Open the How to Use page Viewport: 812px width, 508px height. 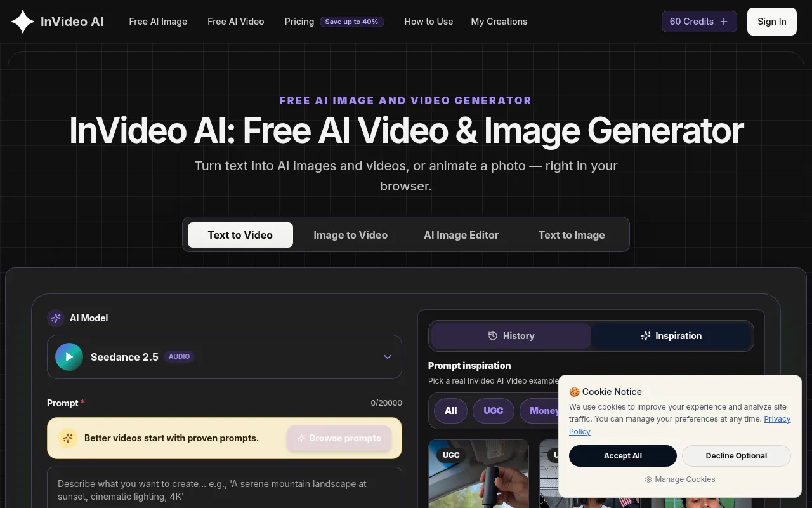point(429,22)
